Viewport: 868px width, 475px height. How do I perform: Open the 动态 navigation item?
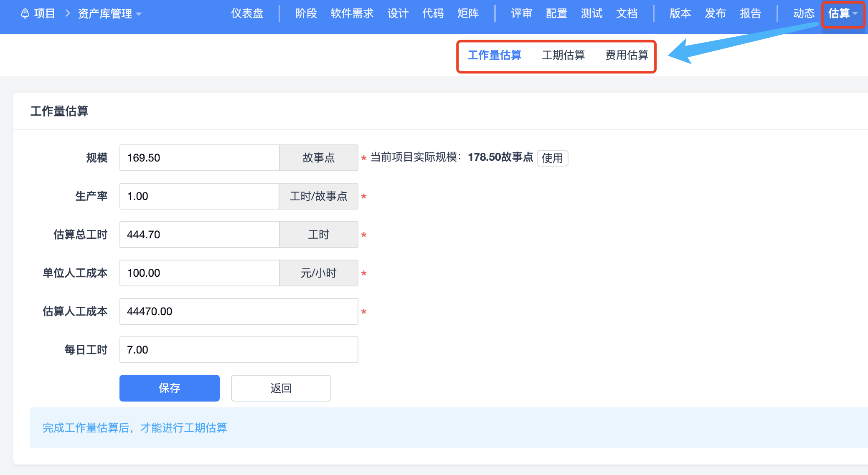[804, 14]
